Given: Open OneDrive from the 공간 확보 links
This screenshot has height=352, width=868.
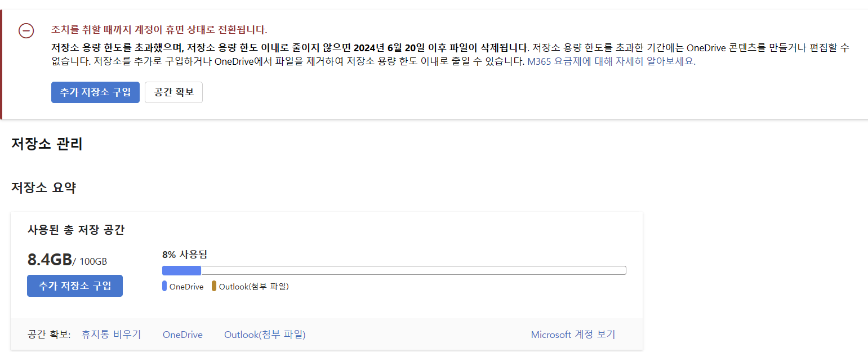Looking at the screenshot, I should coord(182,334).
